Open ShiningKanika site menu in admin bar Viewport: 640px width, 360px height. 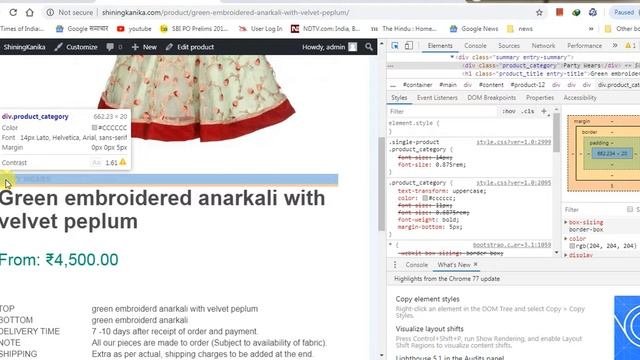tap(24, 47)
